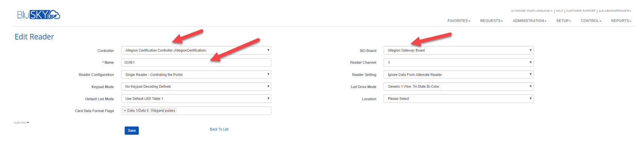Open the Reports menu
This screenshot has height=143, width=644.
tap(621, 21)
